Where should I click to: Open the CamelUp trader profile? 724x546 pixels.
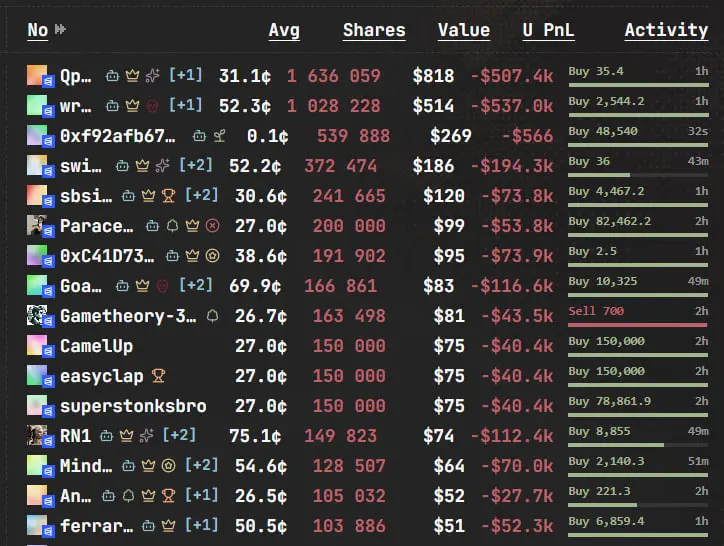pyautogui.click(x=97, y=346)
